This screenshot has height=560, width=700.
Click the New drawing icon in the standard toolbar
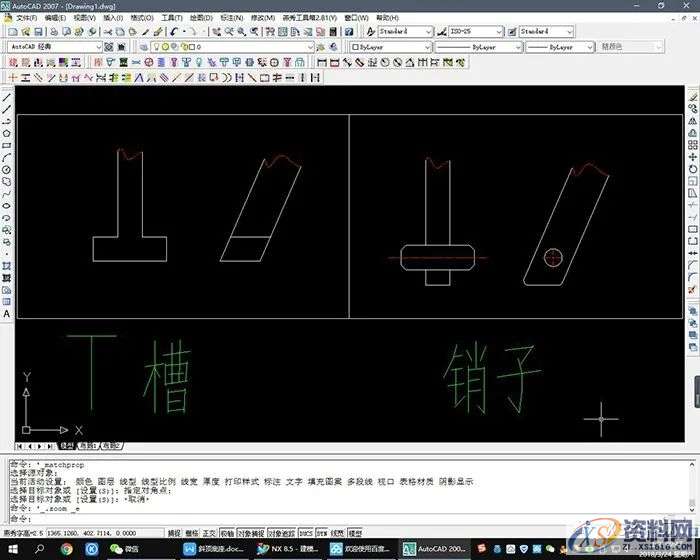click(13, 32)
